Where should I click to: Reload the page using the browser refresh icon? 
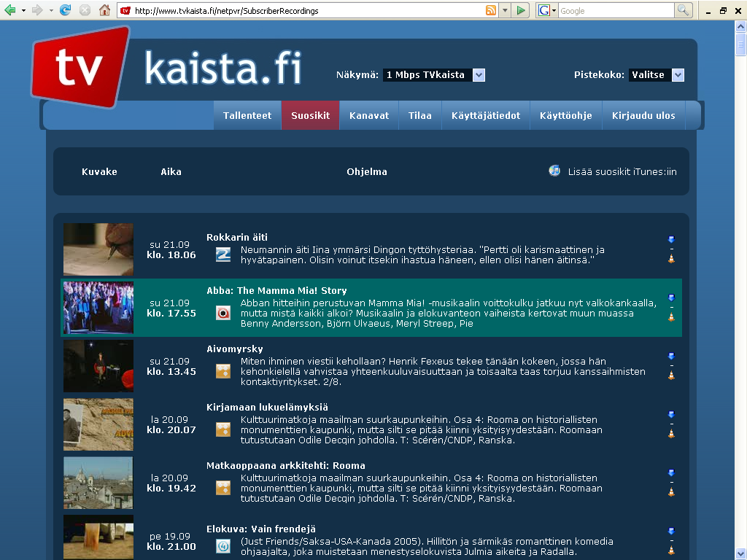(65, 10)
